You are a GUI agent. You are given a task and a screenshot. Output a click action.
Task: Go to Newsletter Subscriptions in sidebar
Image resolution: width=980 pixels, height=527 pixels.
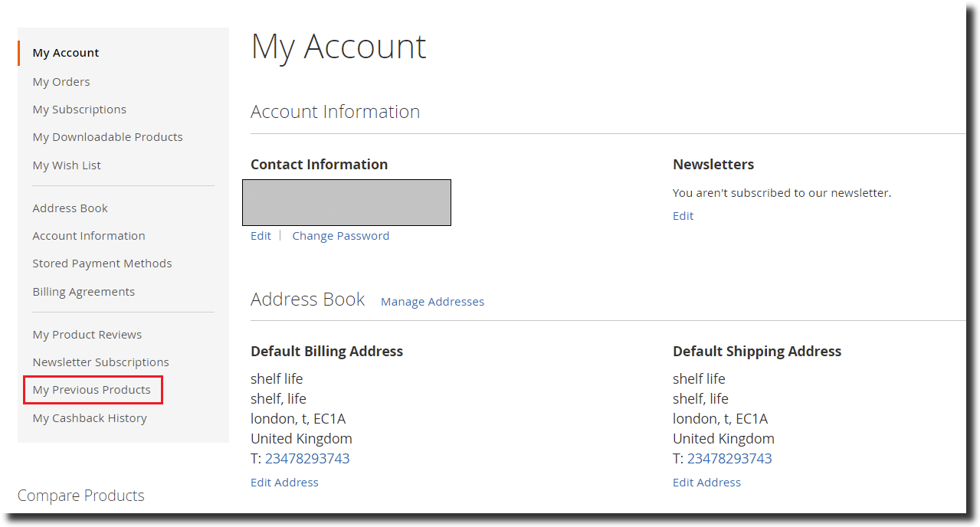pyautogui.click(x=100, y=362)
